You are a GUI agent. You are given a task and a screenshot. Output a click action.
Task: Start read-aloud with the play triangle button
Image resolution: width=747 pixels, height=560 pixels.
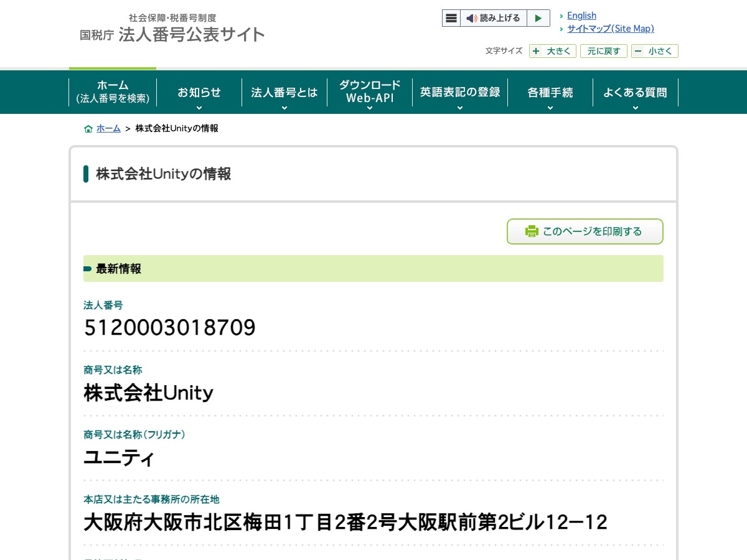coord(538,18)
